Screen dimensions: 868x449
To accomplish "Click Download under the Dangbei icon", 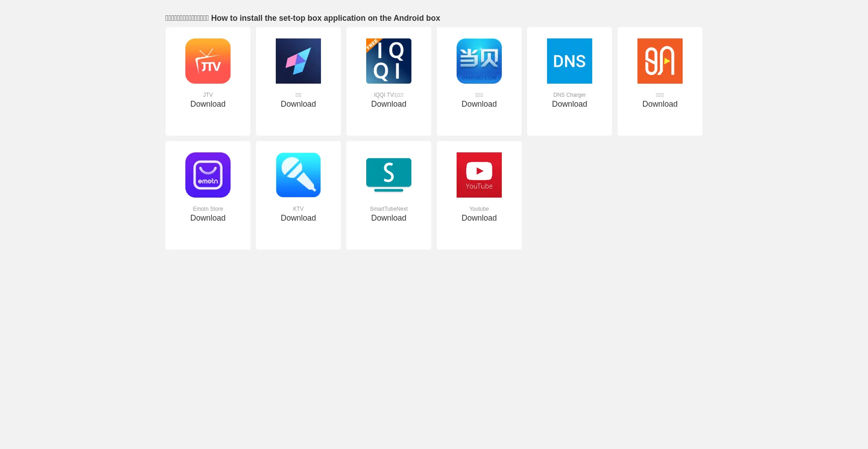I will click(x=479, y=104).
